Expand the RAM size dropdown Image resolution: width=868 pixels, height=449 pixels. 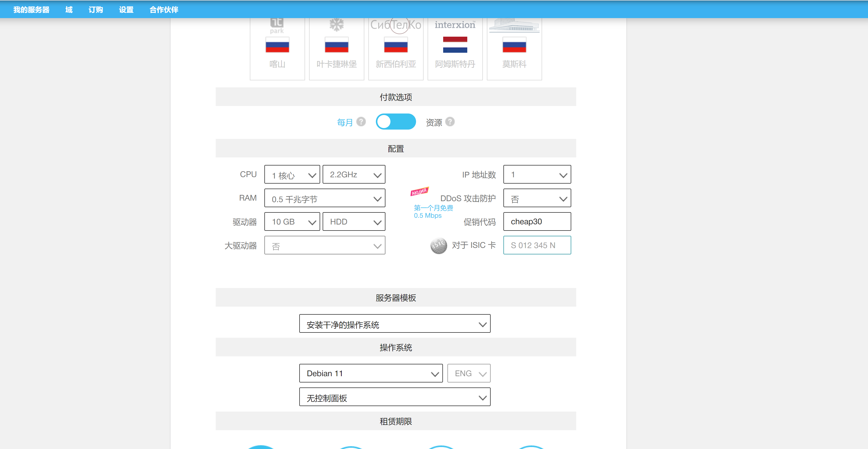point(324,198)
